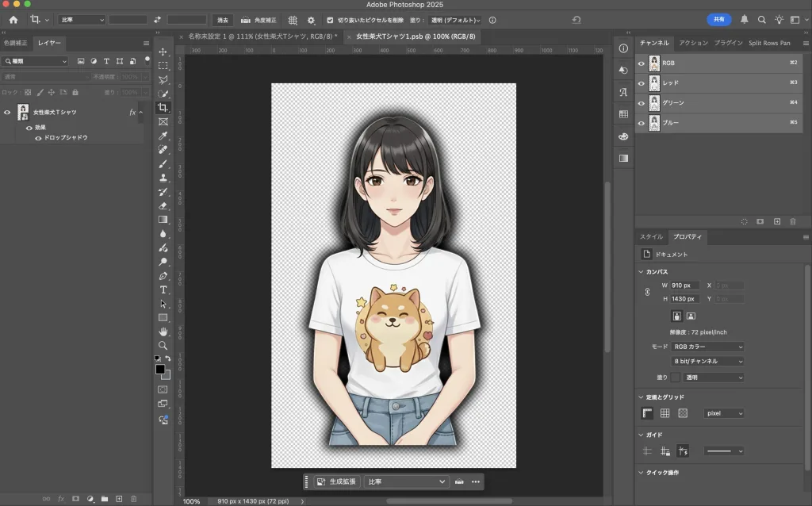812x506 pixels.
Task: Select the Gradient tool
Action: click(x=163, y=220)
